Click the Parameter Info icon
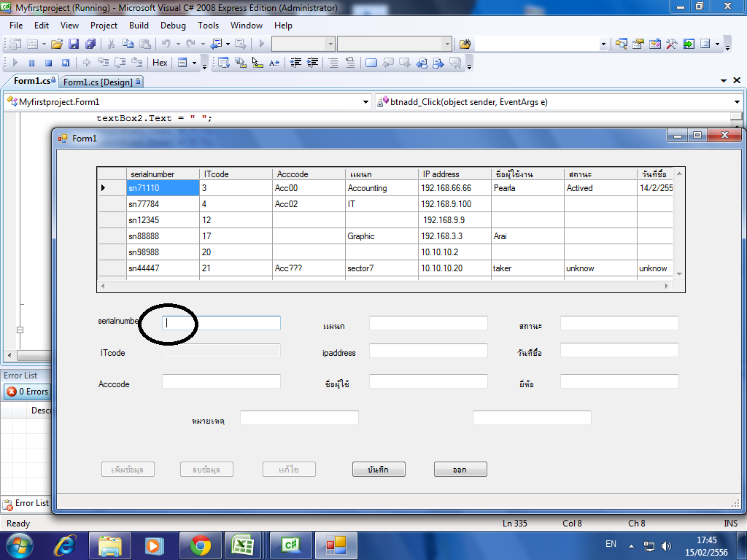This screenshot has height=560, width=747. point(241,63)
